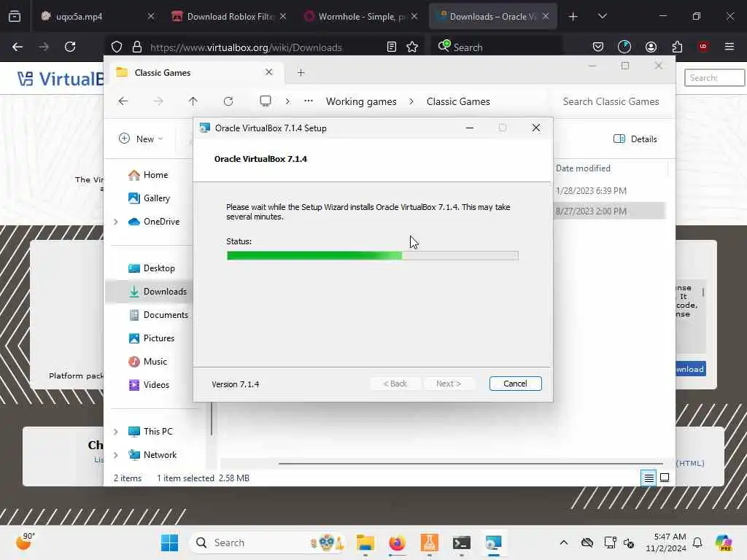The width and height of the screenshot is (747, 560).
Task: Expand chevron after the monitor icon
Action: click(287, 101)
